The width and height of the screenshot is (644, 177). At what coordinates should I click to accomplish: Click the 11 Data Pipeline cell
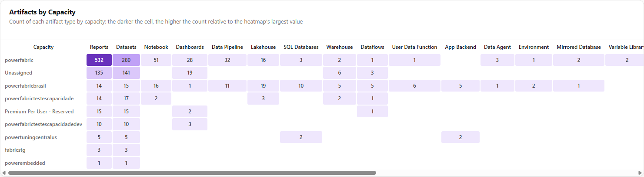click(x=227, y=86)
